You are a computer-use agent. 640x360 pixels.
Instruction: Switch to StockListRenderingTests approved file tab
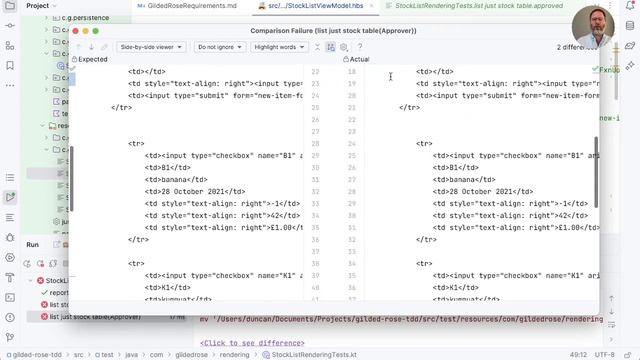(474, 6)
